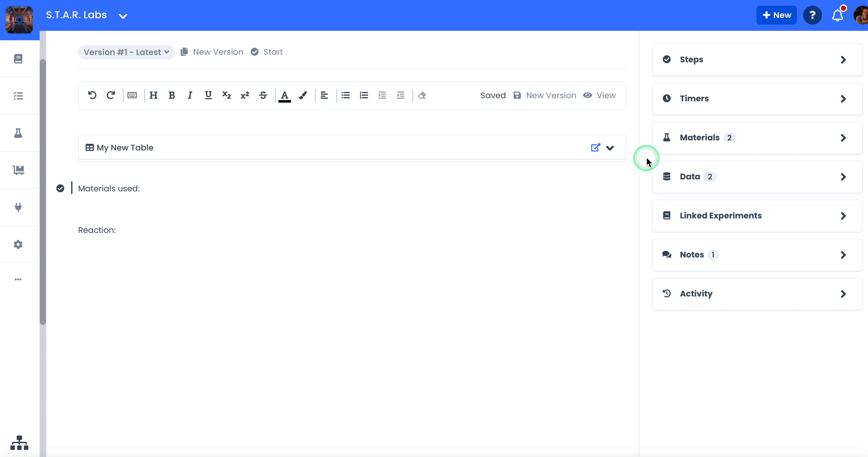
Task: Open the font color picker in the toolbar
Action: click(285, 95)
